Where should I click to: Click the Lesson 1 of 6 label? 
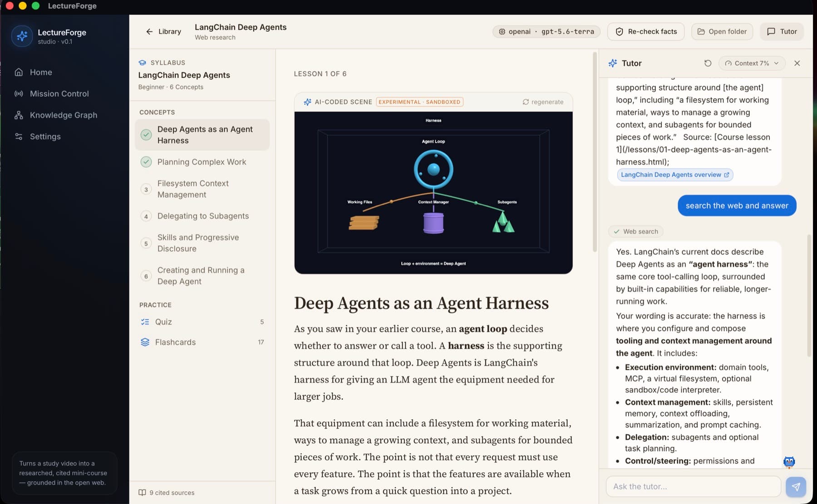(320, 73)
